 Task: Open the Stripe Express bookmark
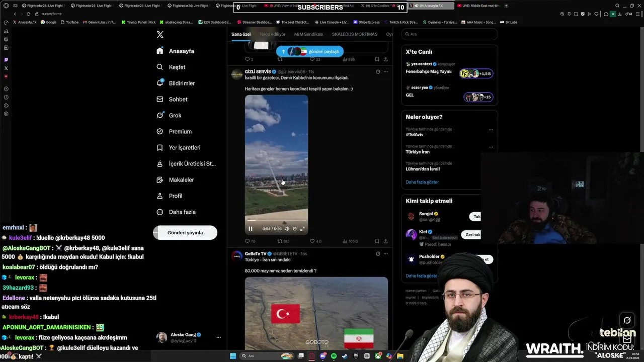(x=366, y=22)
